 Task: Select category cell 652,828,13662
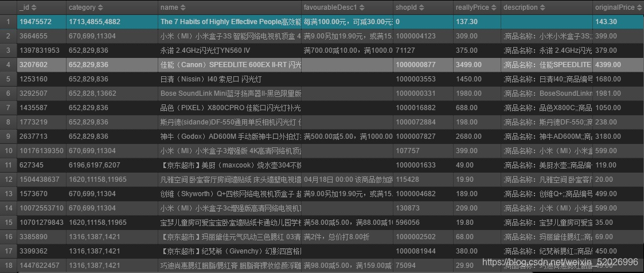(112, 93)
